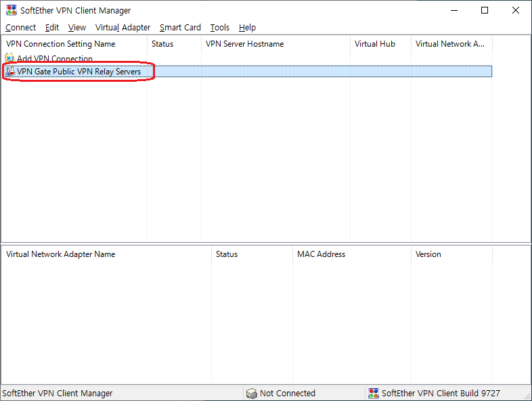Click the Add VPN Connection icon
Screen dimensions: 532x401
9,58
